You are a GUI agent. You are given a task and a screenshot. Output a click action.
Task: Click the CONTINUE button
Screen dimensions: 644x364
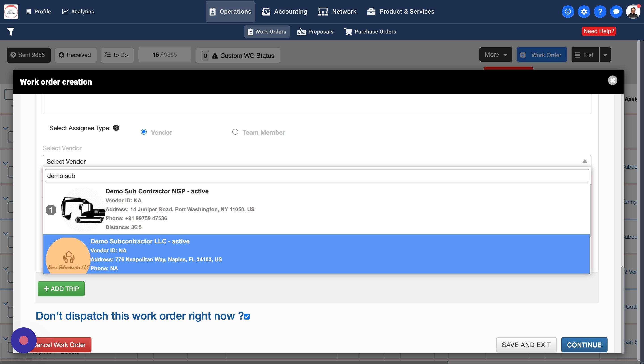point(584,345)
